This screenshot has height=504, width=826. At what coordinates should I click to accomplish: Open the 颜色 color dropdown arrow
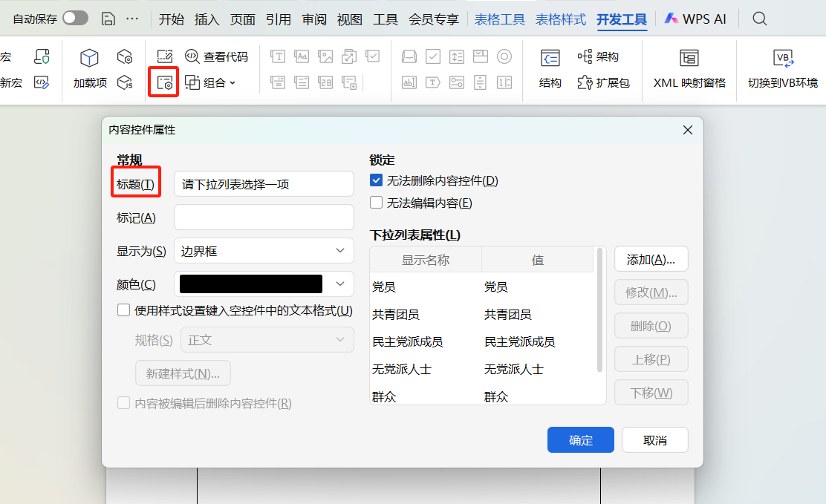click(340, 284)
